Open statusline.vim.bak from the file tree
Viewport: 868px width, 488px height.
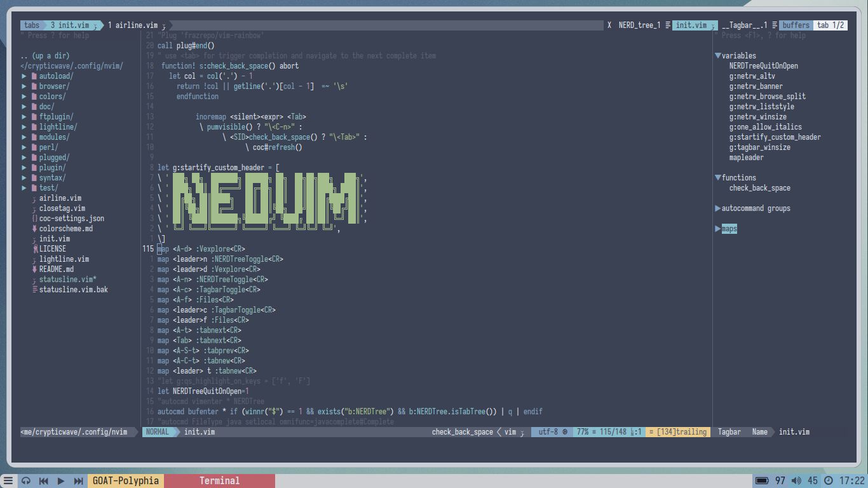tap(73, 290)
